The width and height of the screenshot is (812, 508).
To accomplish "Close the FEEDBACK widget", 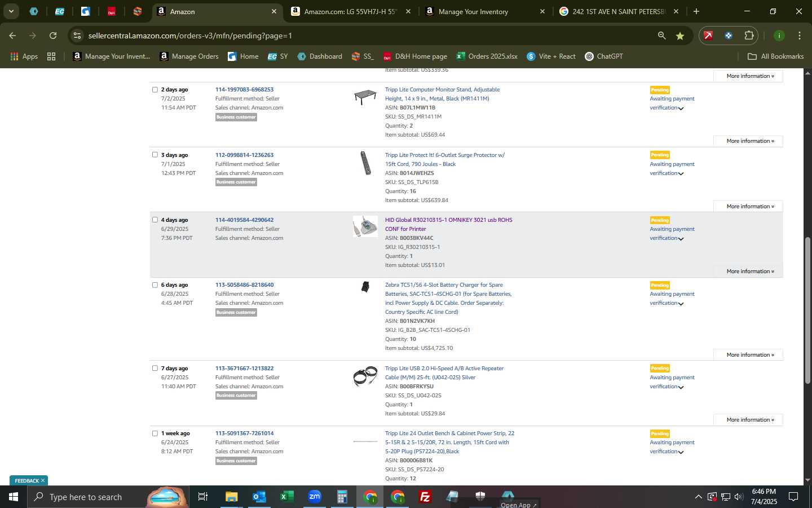I will click(43, 480).
